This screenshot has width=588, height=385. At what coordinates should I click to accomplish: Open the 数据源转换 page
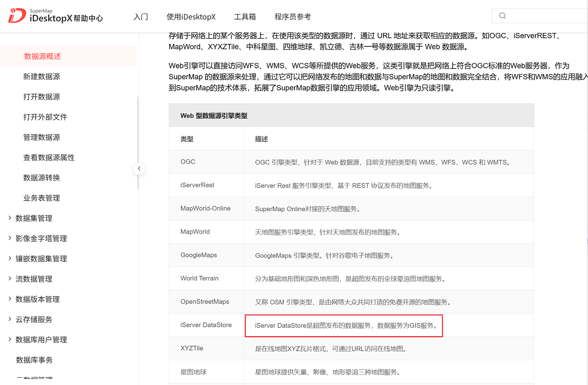pos(42,178)
